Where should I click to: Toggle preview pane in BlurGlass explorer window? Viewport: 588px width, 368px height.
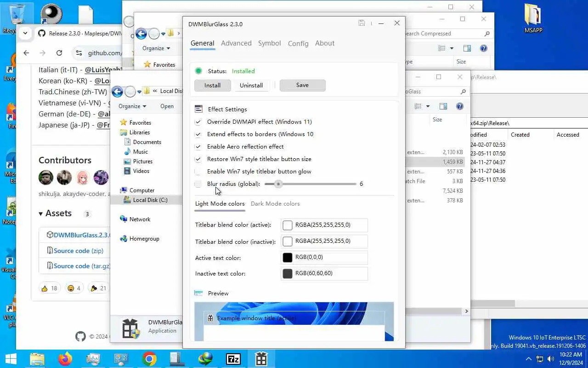pos(443,106)
